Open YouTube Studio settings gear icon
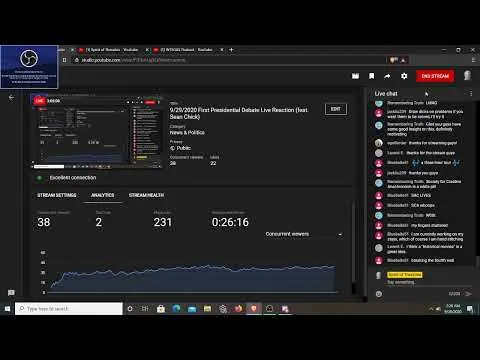 pyautogui.click(x=404, y=76)
